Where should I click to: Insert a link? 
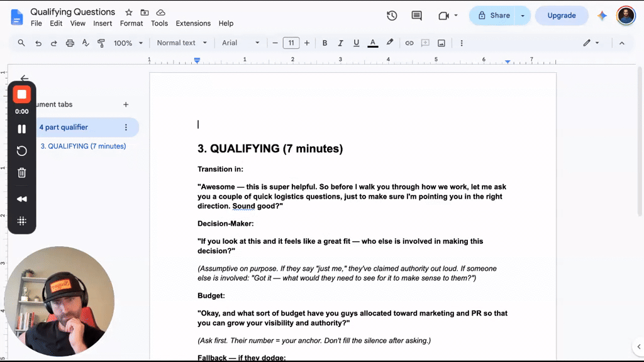point(409,43)
